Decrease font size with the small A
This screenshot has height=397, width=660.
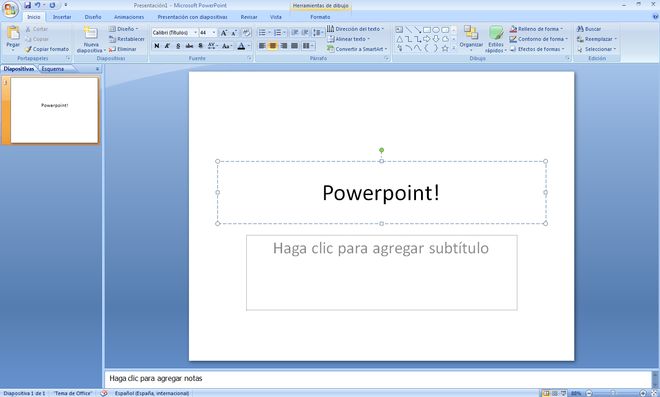click(x=234, y=32)
